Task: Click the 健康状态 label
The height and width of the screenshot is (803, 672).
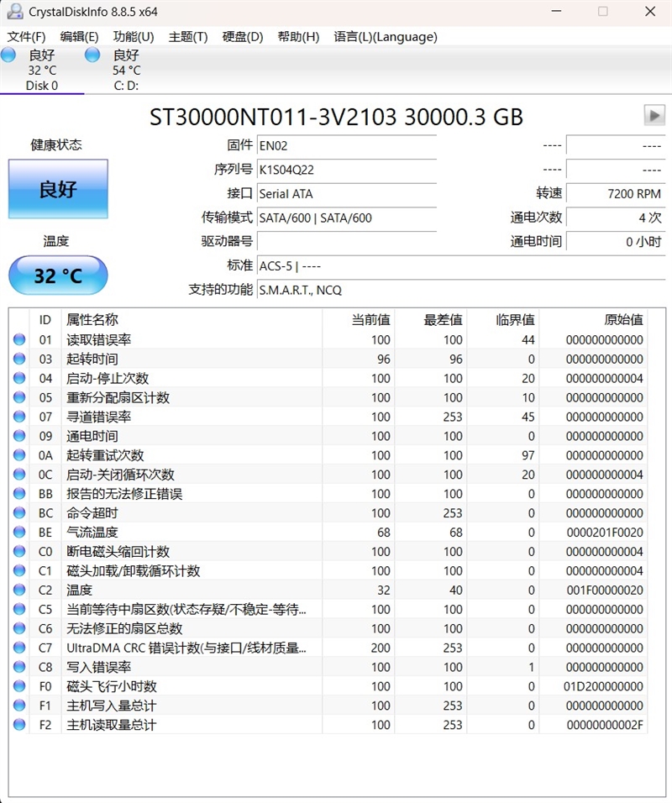Action: click(x=56, y=145)
